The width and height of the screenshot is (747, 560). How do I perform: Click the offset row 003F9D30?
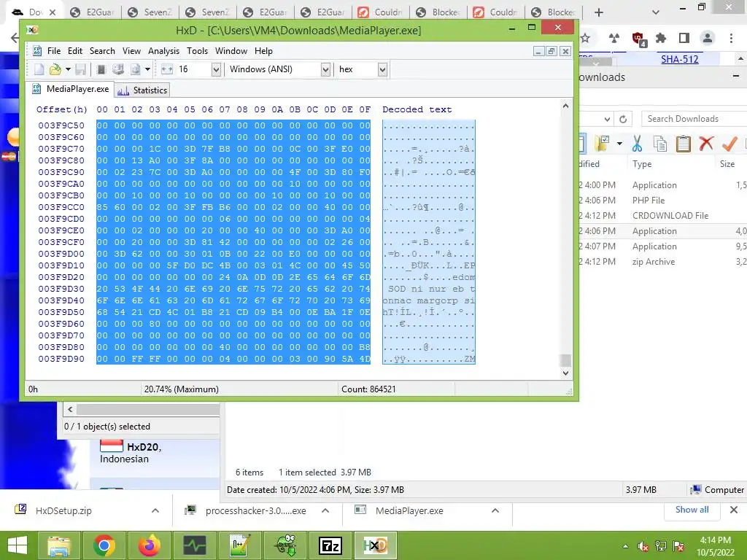tap(61, 289)
